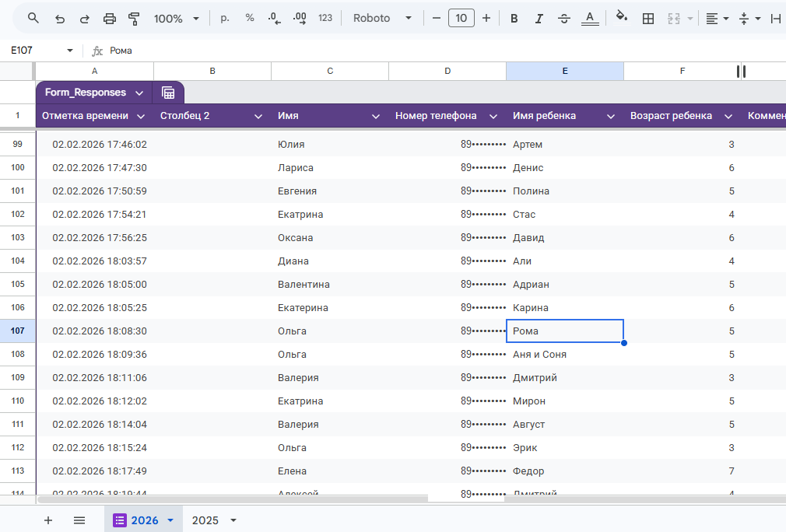This screenshot has height=532, width=786.
Task: Open the 2026 tab options arrow
Action: pos(170,520)
